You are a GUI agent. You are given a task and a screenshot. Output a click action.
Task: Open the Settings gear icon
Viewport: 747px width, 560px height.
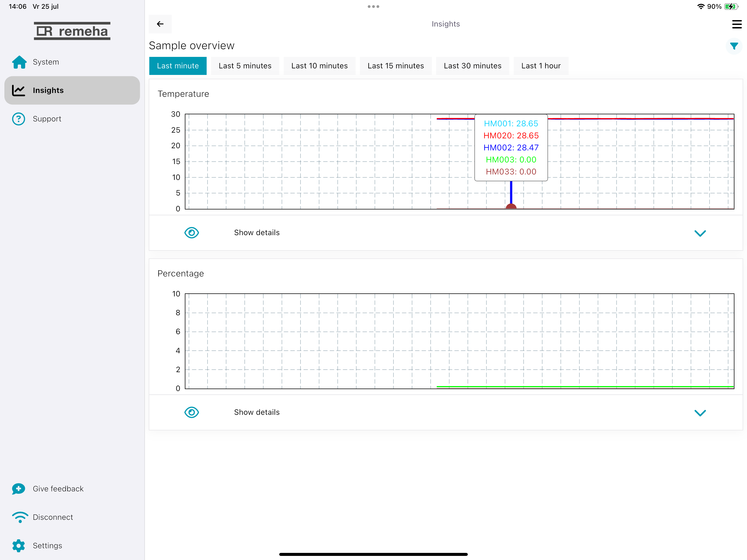pos(19,546)
